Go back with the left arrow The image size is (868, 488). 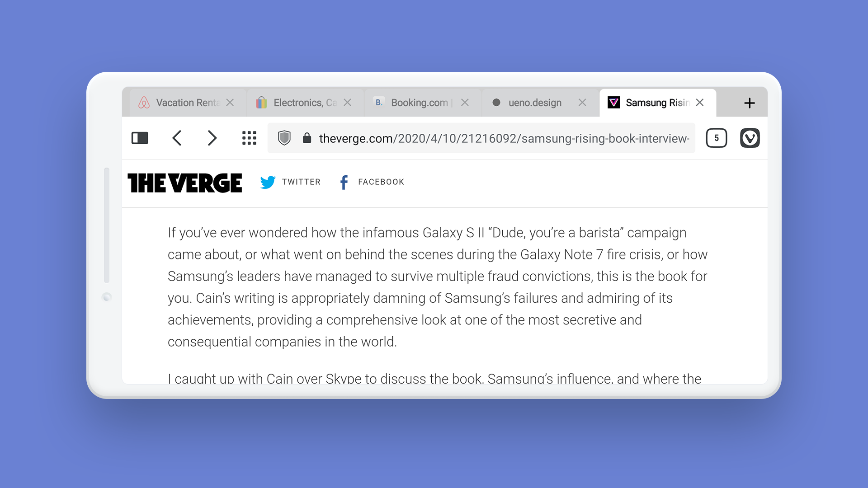point(177,138)
